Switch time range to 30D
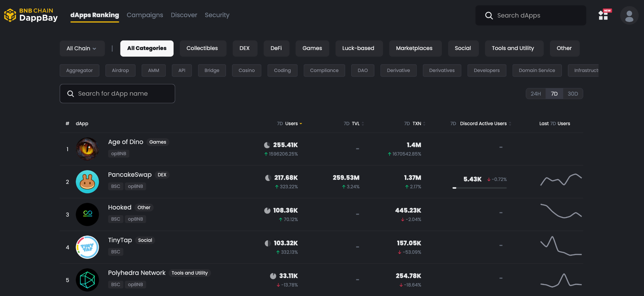 coord(573,94)
